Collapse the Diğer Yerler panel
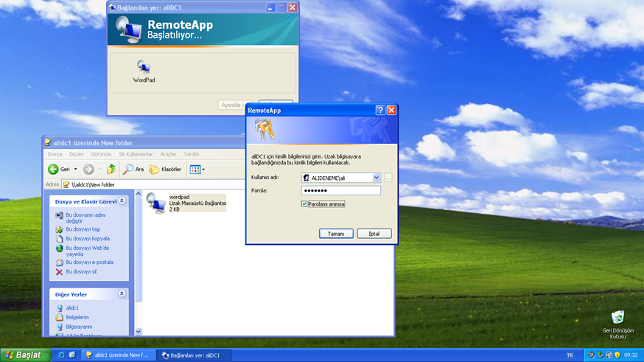 pos(122,293)
